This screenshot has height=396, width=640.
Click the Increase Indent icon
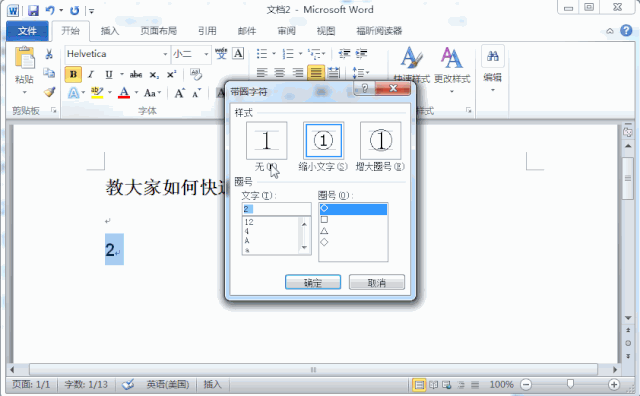[361, 53]
